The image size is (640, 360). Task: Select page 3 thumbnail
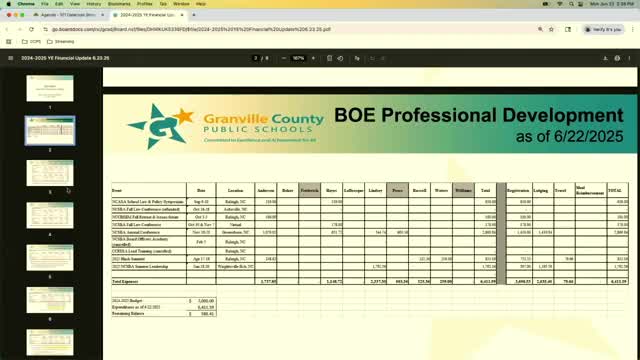[50, 173]
